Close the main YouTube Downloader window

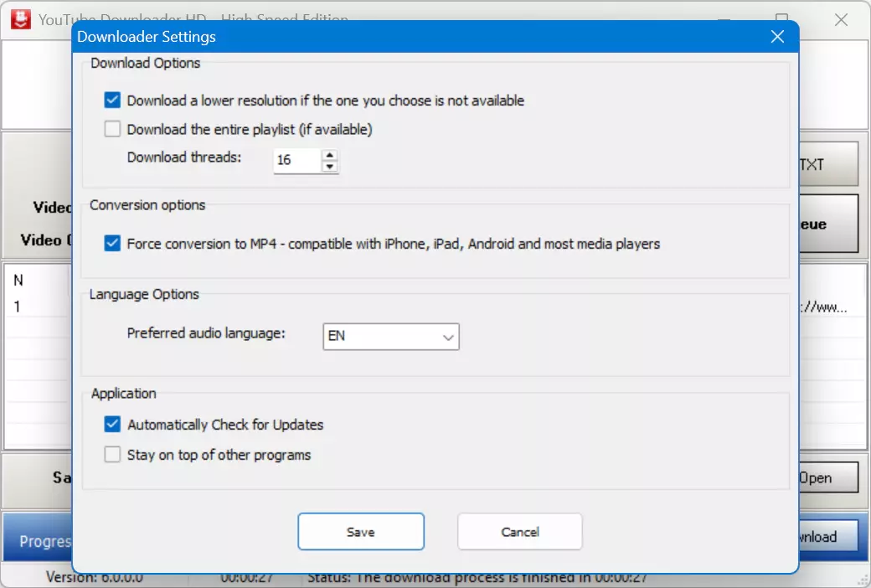click(841, 20)
